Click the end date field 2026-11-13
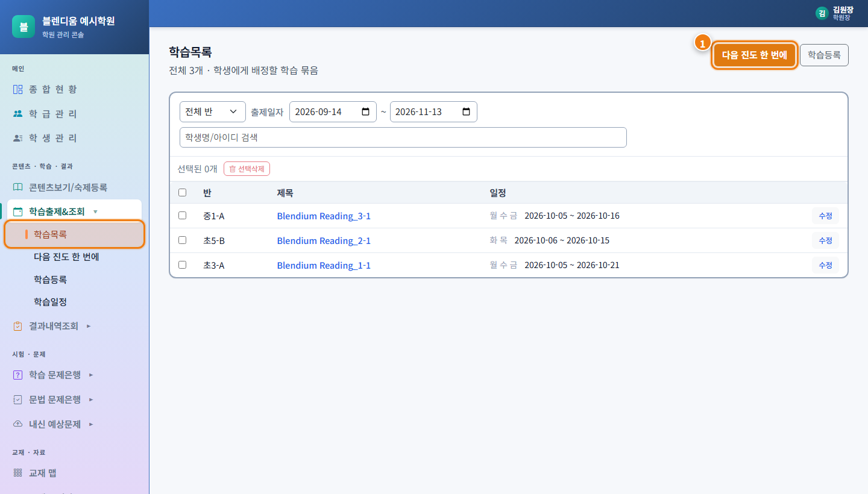The height and width of the screenshot is (494, 868). 433,112
